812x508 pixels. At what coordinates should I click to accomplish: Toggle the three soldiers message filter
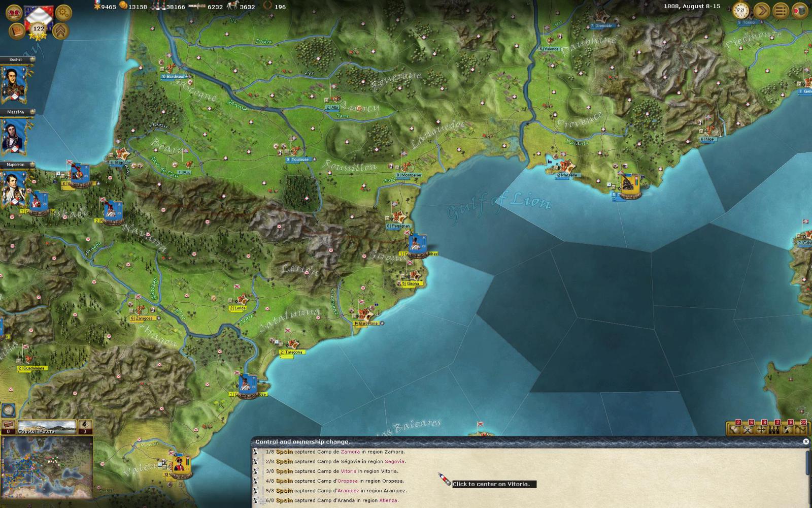774,430
